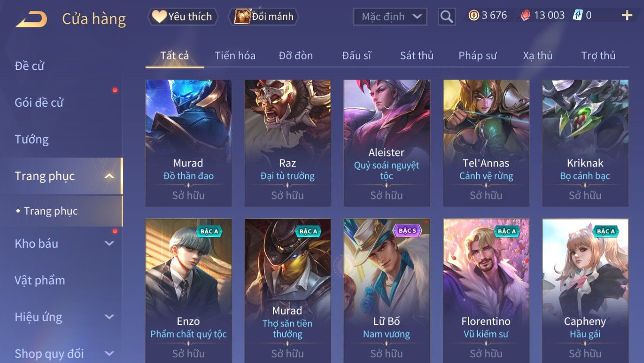644x363 pixels.
Task: Open Gói đề cử in the sidebar
Action: (39, 103)
